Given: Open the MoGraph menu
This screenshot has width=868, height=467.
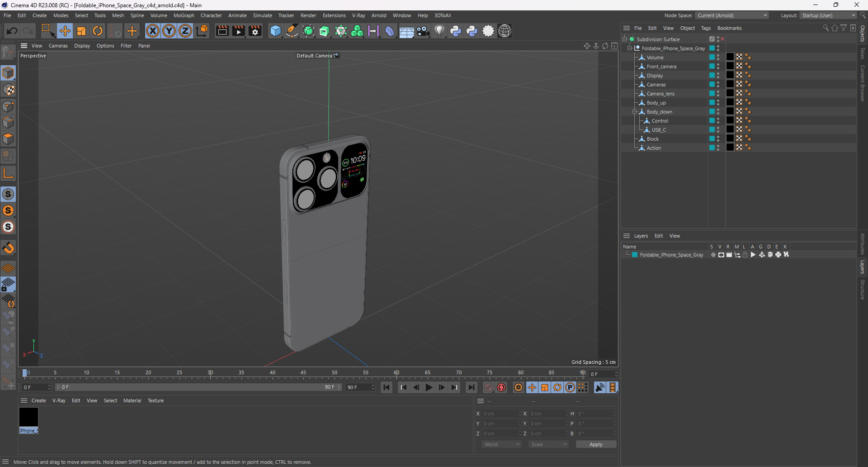Looking at the screenshot, I should pos(184,15).
